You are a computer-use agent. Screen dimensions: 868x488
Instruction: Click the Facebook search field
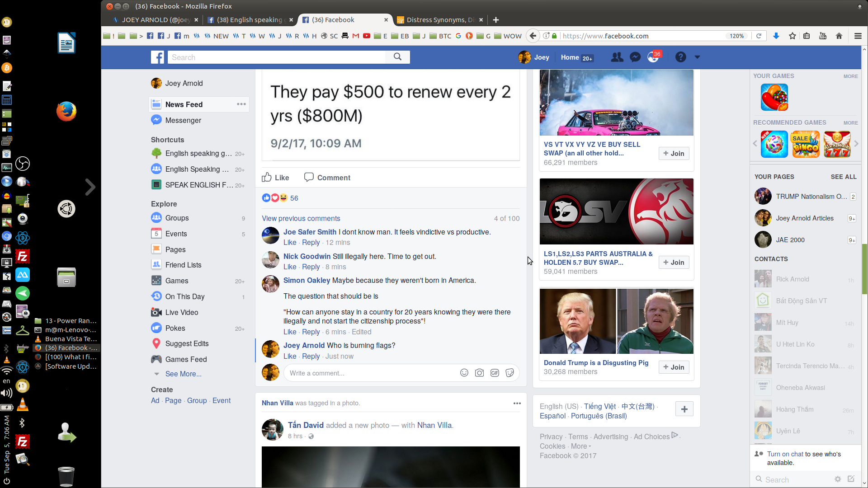coord(277,57)
